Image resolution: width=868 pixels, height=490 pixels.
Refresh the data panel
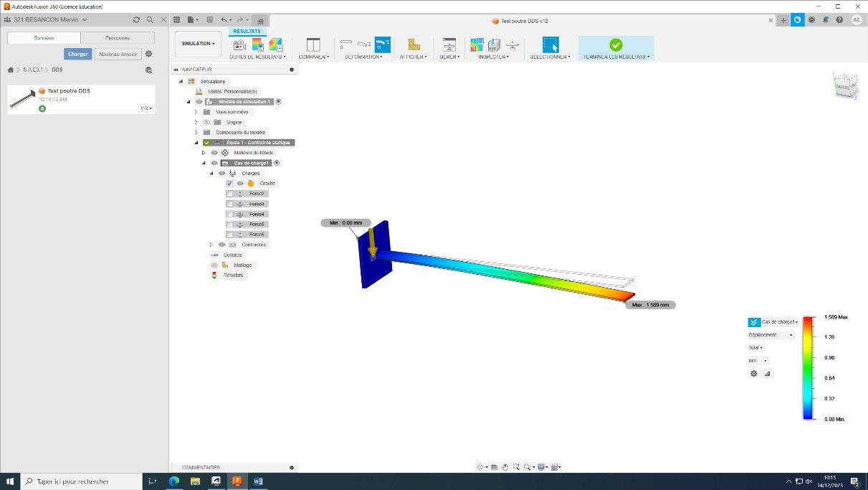tap(136, 20)
